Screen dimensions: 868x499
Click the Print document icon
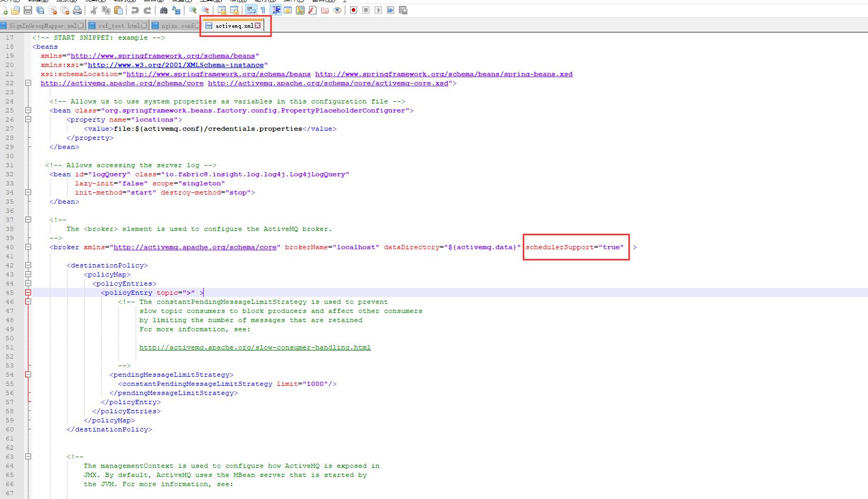pos(77,10)
